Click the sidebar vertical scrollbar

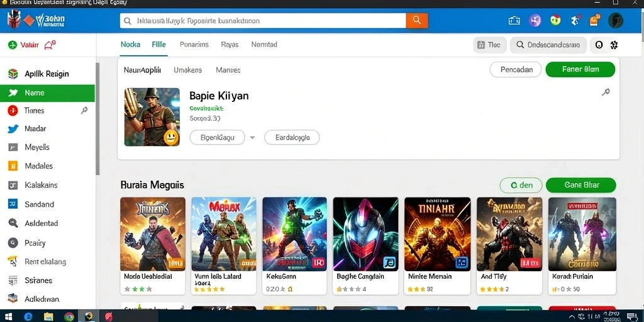97,119
